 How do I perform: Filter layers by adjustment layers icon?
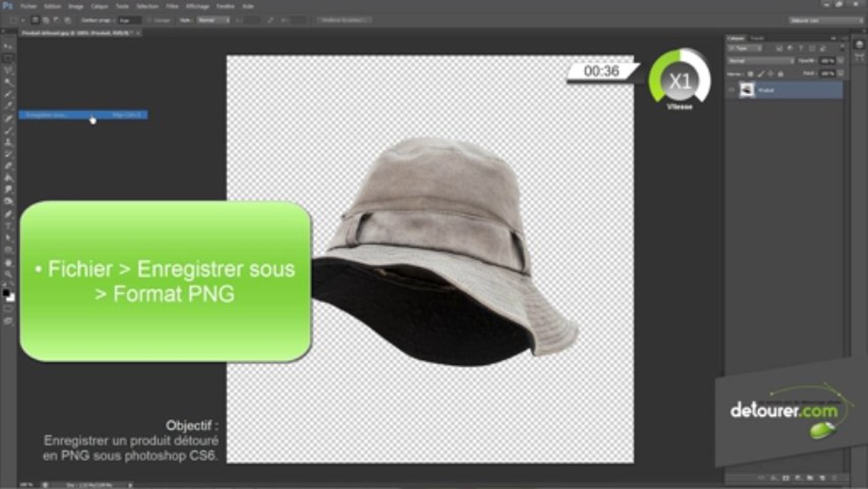pyautogui.click(x=790, y=48)
